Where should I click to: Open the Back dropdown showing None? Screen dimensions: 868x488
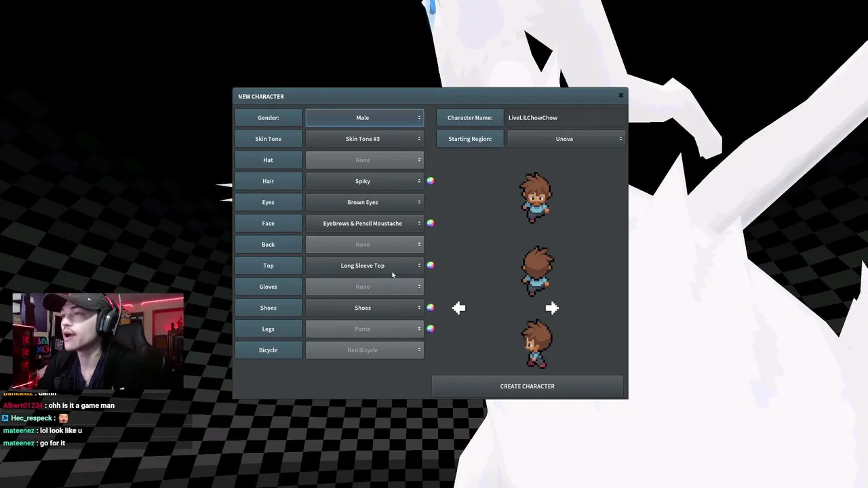[x=365, y=244]
